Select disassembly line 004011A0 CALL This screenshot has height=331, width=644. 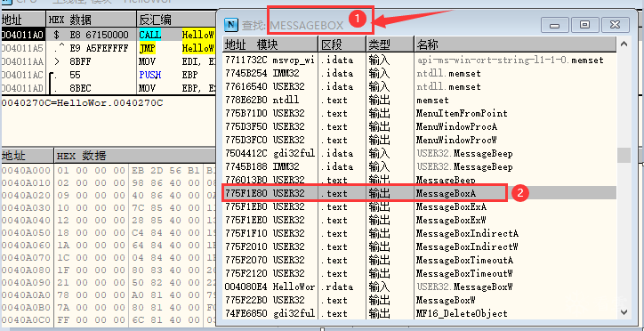point(108,35)
